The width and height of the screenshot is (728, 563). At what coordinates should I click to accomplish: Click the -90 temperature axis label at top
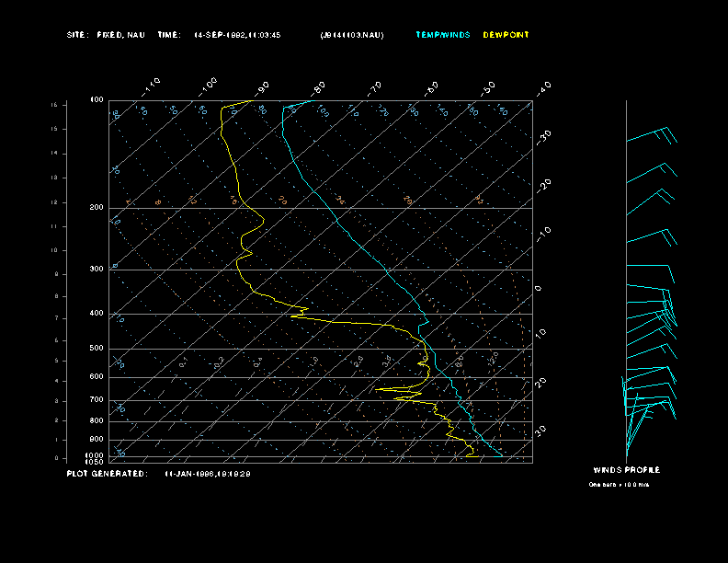tap(262, 87)
